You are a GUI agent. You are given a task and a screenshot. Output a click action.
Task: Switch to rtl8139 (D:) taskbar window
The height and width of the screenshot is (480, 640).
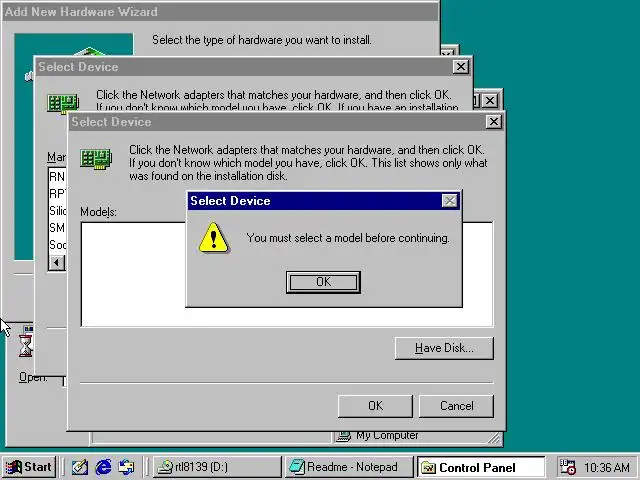pyautogui.click(x=217, y=467)
